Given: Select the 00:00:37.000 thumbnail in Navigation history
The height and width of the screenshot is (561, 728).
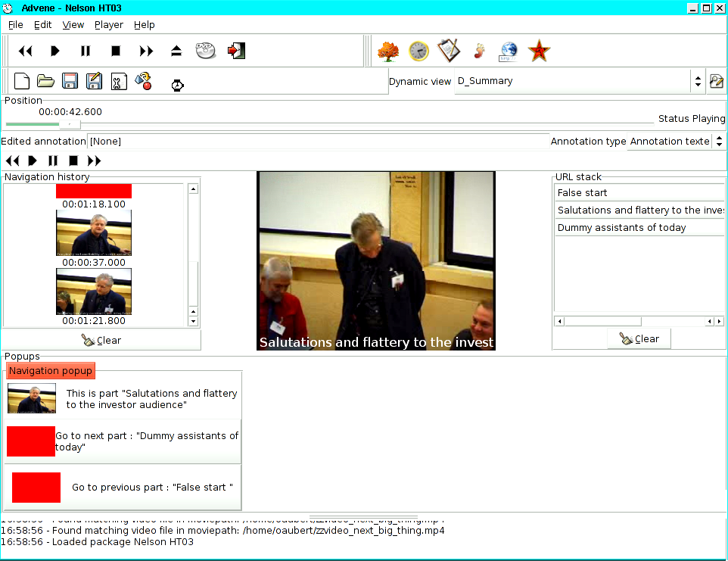Looking at the screenshot, I should (94, 233).
